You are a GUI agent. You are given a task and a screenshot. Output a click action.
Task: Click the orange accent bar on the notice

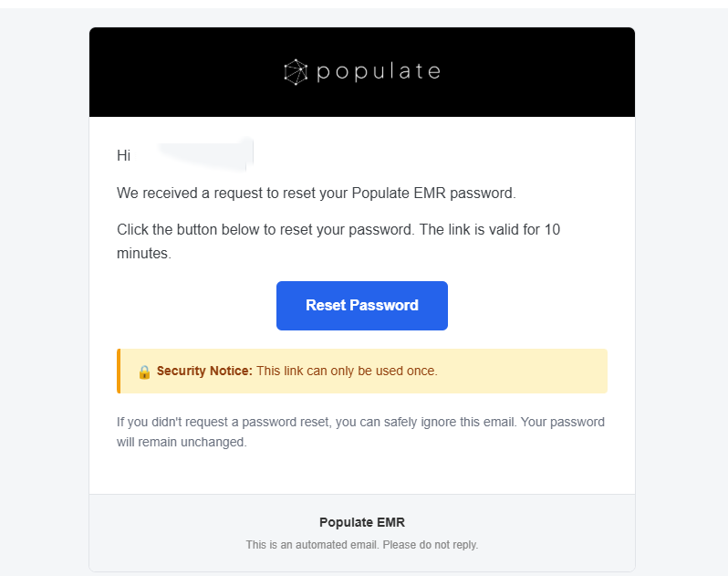[119, 371]
